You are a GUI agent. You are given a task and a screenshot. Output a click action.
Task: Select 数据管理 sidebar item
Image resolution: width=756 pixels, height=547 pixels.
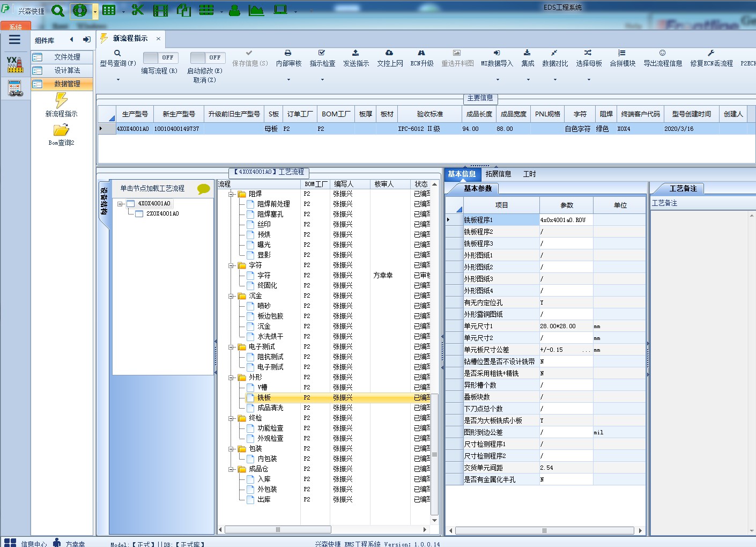click(62, 84)
